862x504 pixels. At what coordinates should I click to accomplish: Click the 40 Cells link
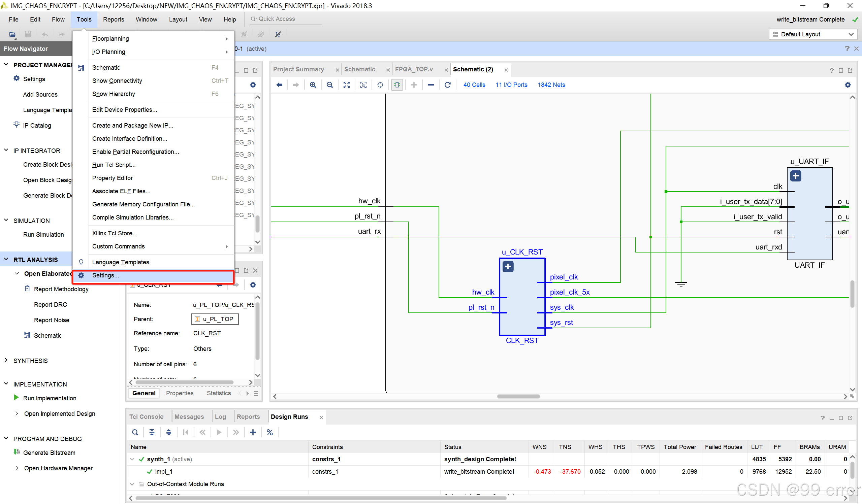pos(474,85)
